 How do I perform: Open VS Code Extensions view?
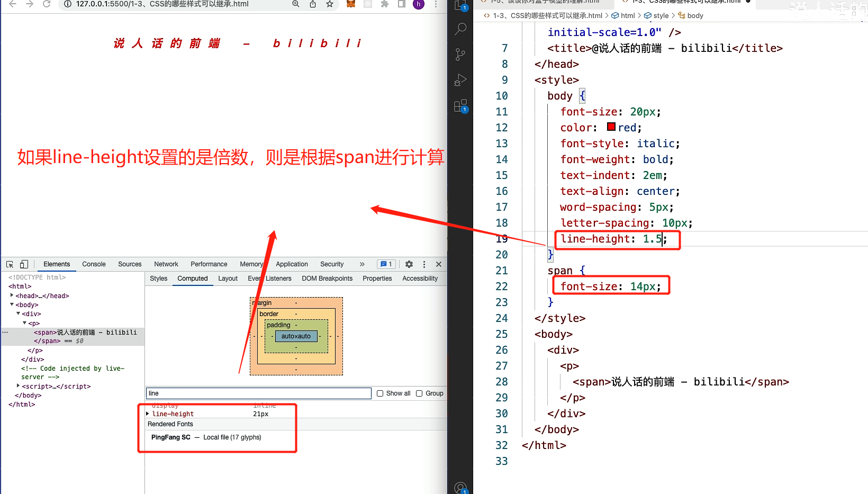click(x=460, y=106)
